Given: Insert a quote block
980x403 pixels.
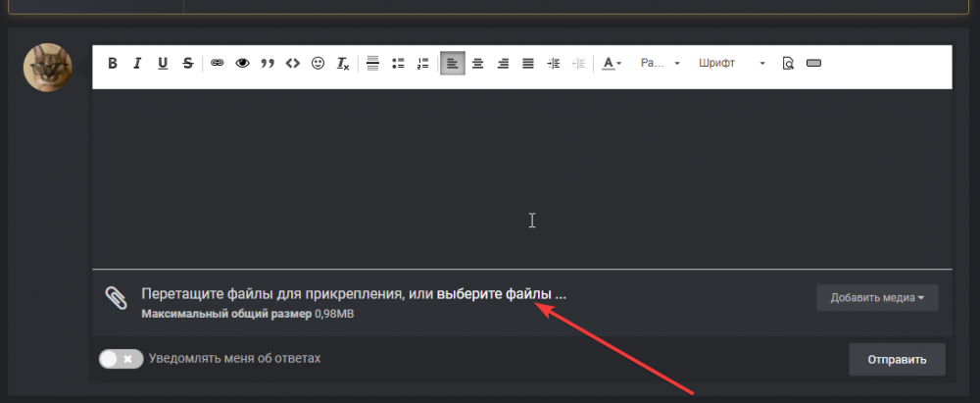Looking at the screenshot, I should pos(267,64).
